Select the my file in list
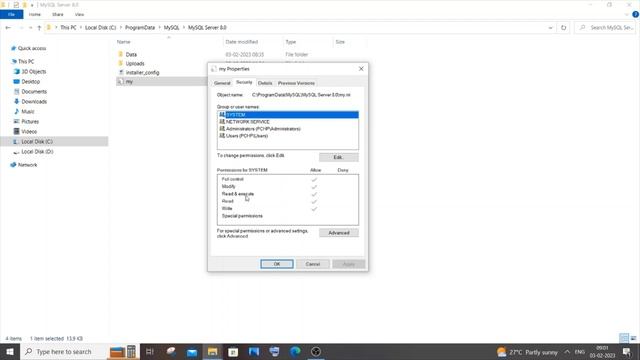This screenshot has height=360, width=640. (129, 81)
